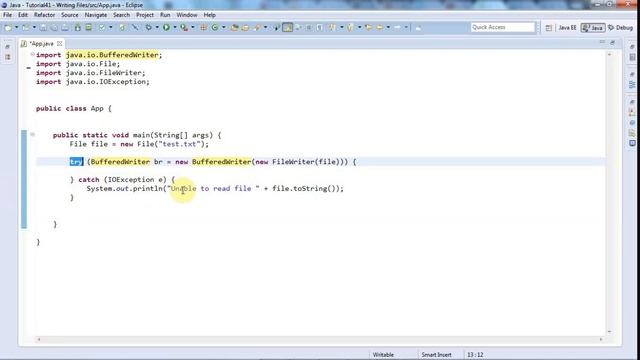Open the Javadoc view icon in right sidebar
Screen dimensions: 640x360
point(632,123)
